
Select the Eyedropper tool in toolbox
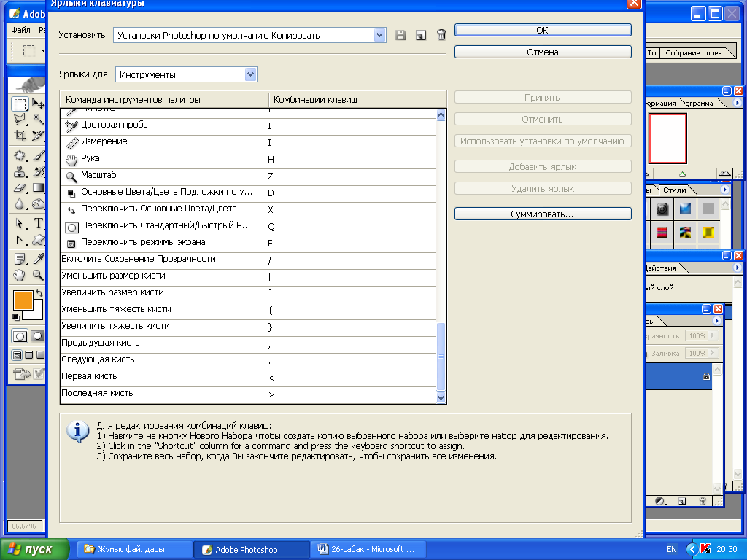[38, 259]
